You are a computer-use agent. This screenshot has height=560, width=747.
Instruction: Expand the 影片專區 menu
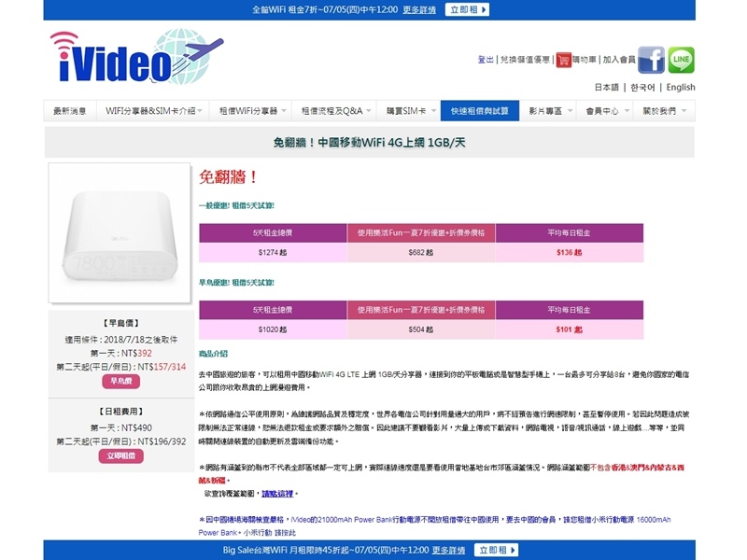(548, 111)
